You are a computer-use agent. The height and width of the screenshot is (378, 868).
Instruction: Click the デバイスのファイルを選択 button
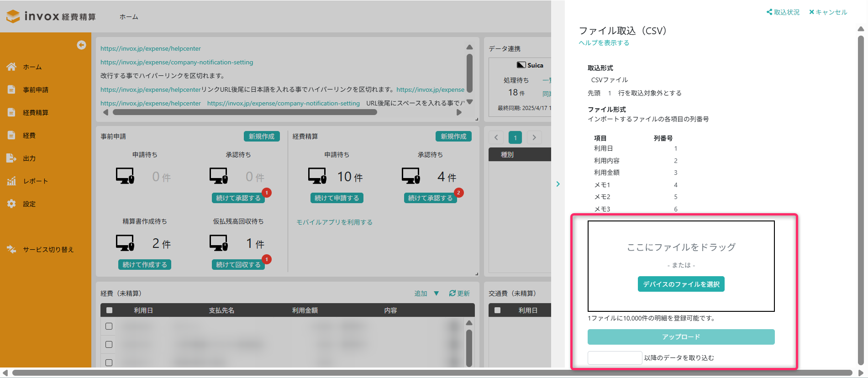pyautogui.click(x=681, y=284)
